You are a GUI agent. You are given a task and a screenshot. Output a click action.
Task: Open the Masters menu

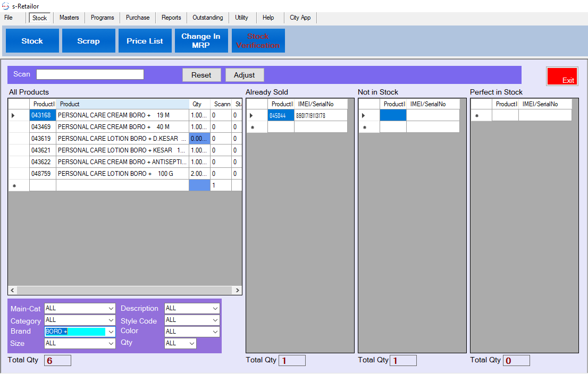coord(69,18)
